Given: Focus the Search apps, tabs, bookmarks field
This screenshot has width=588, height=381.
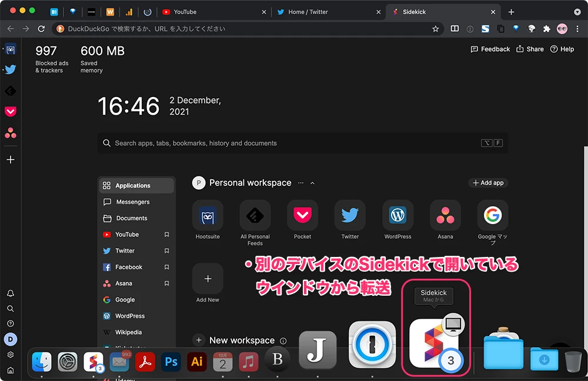Looking at the screenshot, I should tap(303, 143).
